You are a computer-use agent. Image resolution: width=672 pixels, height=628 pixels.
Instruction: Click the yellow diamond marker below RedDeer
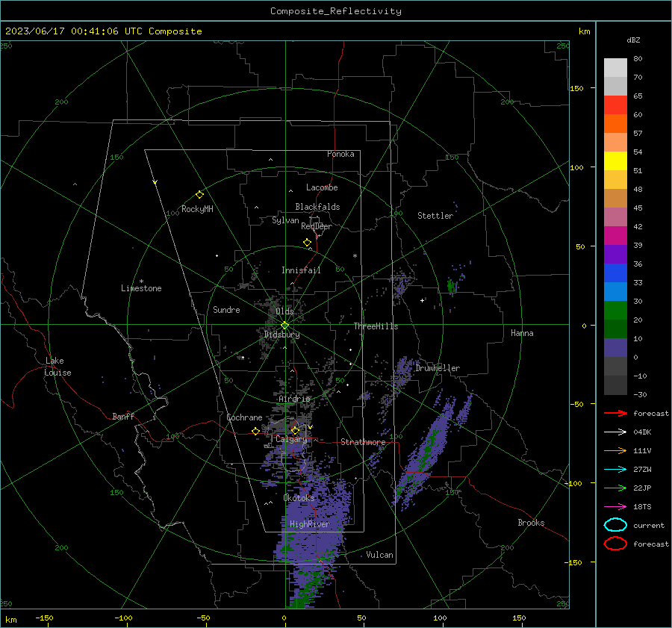307,243
